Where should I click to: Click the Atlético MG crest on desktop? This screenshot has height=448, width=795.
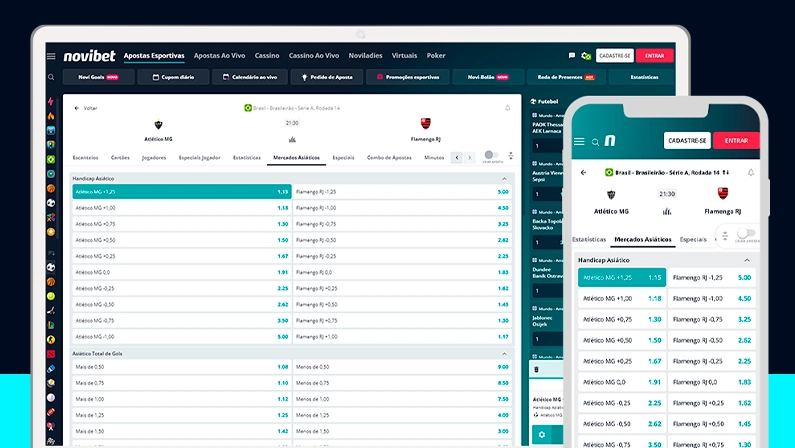pos(158,125)
